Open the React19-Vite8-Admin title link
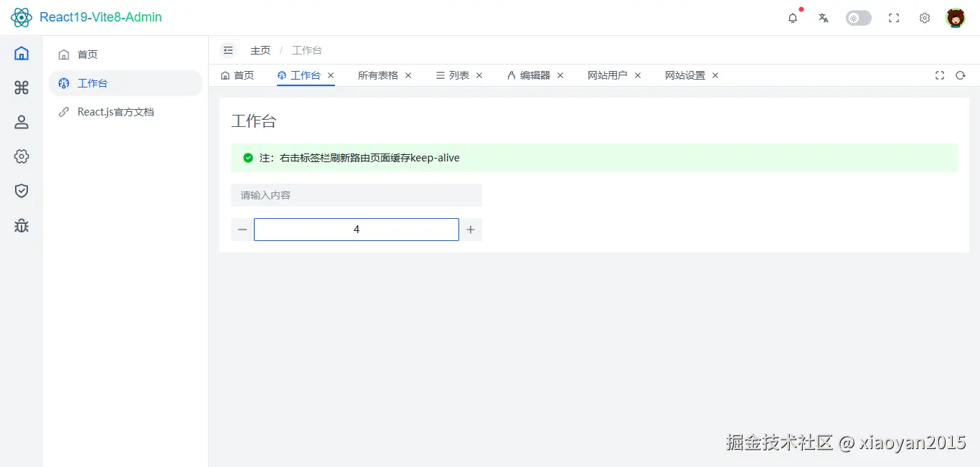Image resolution: width=980 pixels, height=467 pixels. point(100,17)
